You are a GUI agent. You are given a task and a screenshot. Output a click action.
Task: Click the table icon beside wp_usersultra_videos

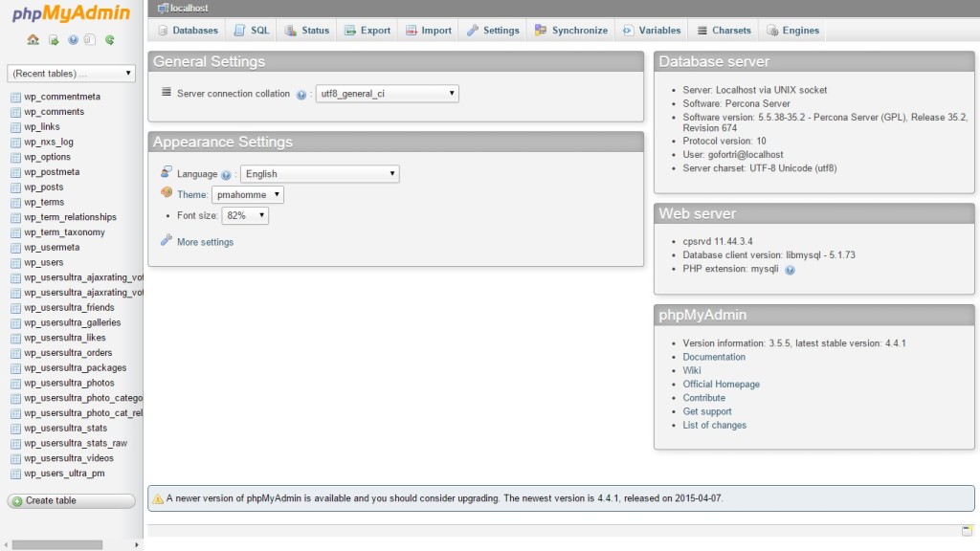pos(15,459)
